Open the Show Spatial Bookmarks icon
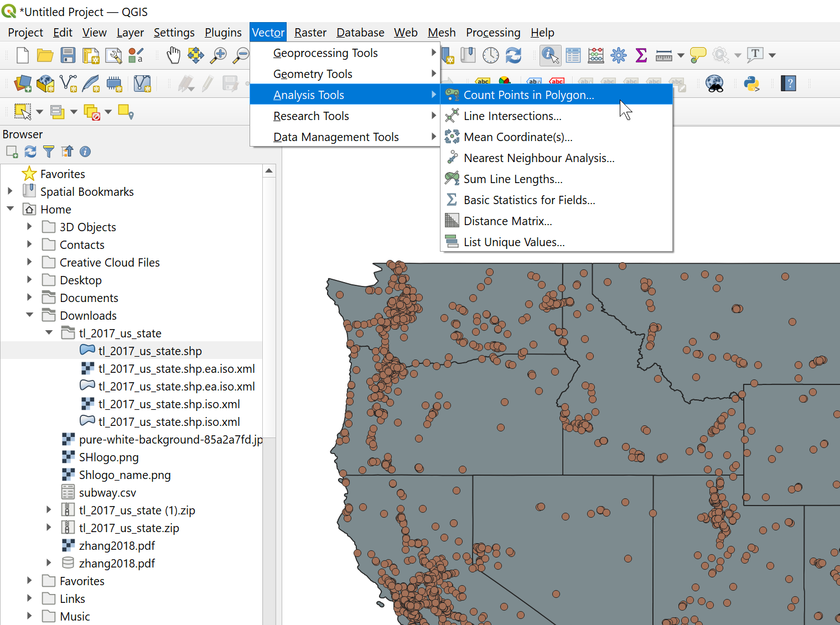The image size is (840, 625). 469,55
